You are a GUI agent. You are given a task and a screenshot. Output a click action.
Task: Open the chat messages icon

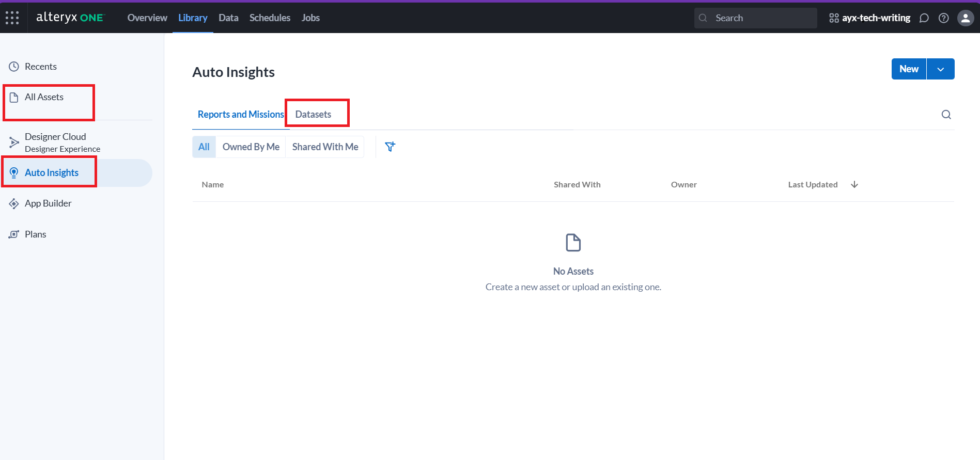point(924,18)
